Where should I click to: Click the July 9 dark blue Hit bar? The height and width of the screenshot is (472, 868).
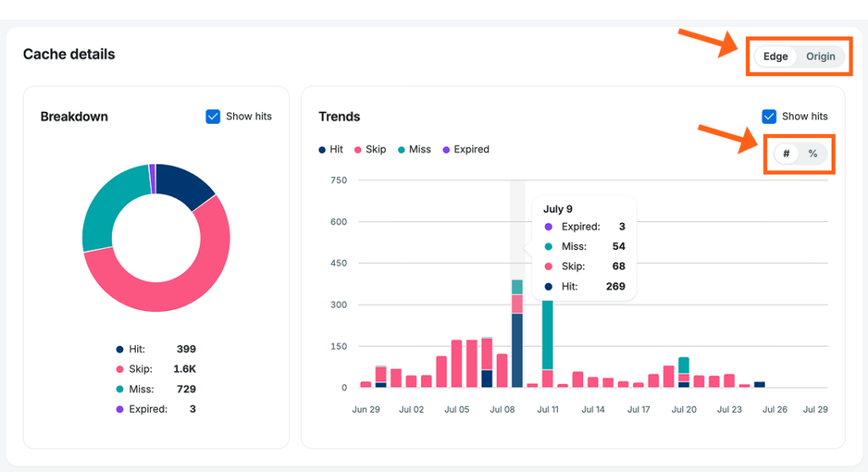click(x=517, y=350)
